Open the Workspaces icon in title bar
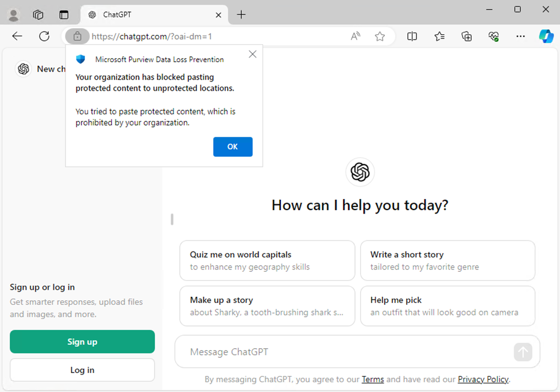560x392 pixels. (38, 15)
